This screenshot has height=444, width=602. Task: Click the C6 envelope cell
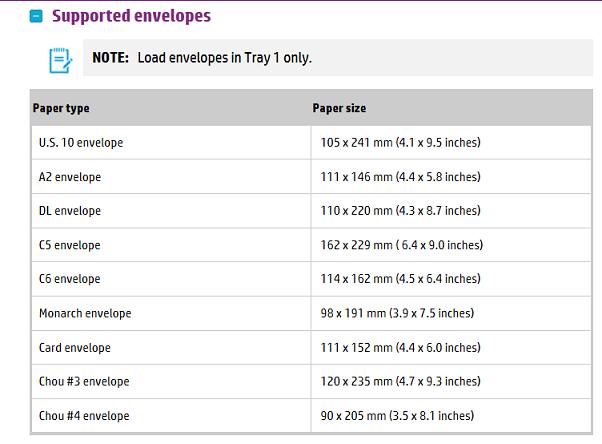point(171,279)
